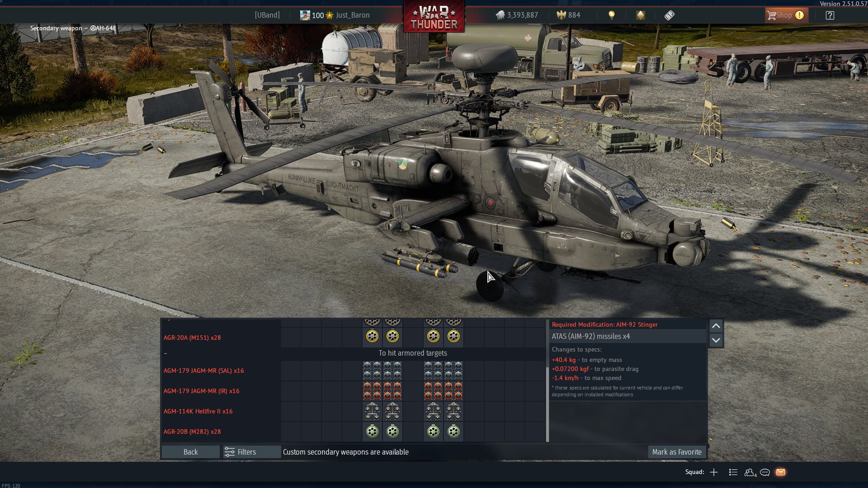Image resolution: width=868 pixels, height=488 pixels.
Task: Click Mark as Favorite button
Action: tap(677, 452)
